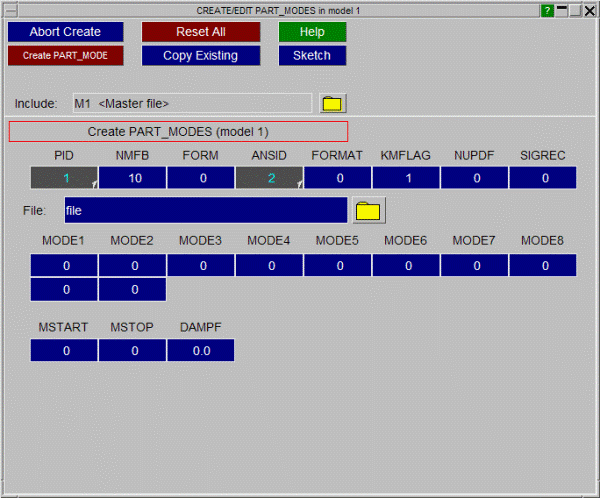Viewport: 600px width, 498px height.
Task: Click the Include Master file field
Action: pos(190,103)
